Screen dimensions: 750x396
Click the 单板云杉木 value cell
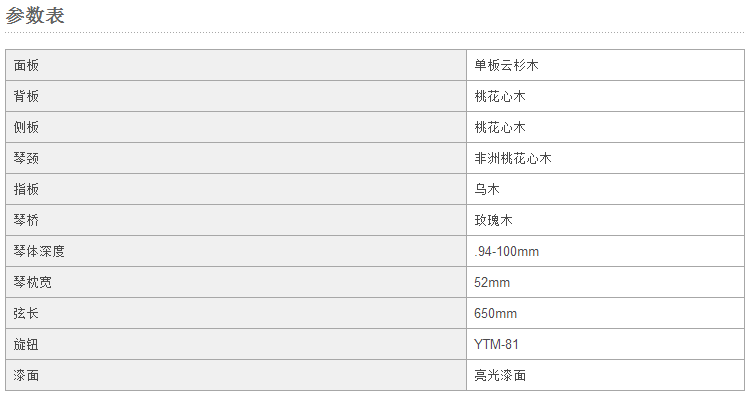pos(605,65)
